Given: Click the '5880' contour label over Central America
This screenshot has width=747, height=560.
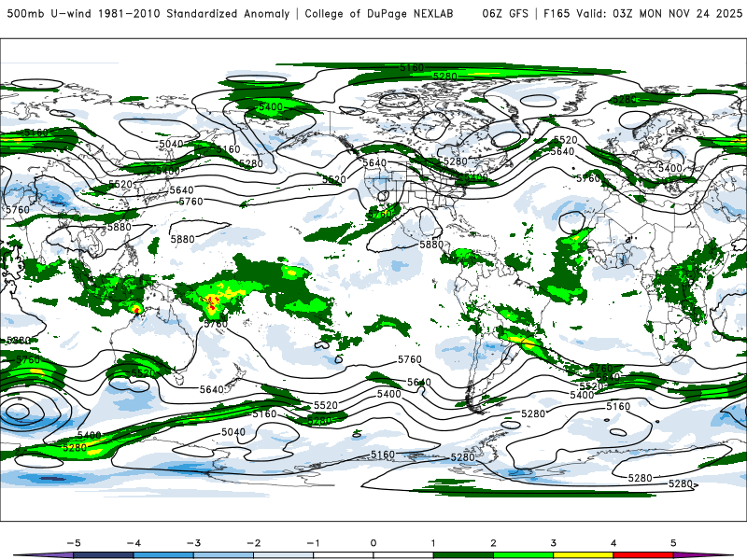Looking at the screenshot, I should click(431, 245).
